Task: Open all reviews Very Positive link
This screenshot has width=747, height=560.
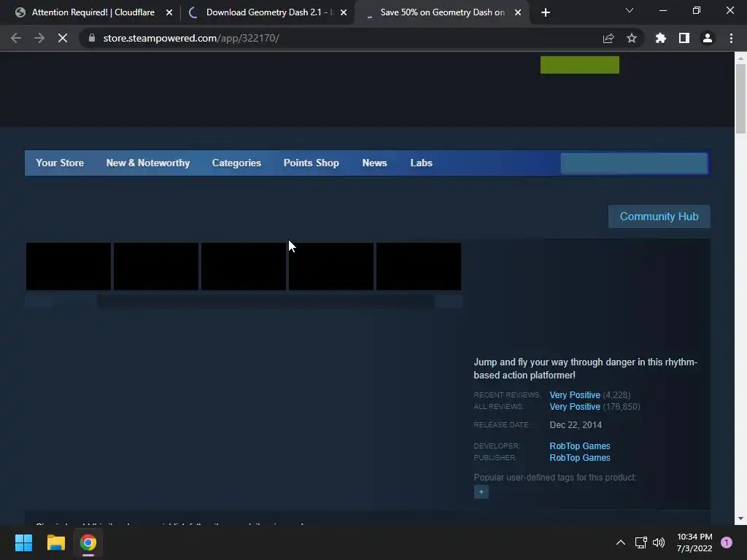Action: (575, 407)
